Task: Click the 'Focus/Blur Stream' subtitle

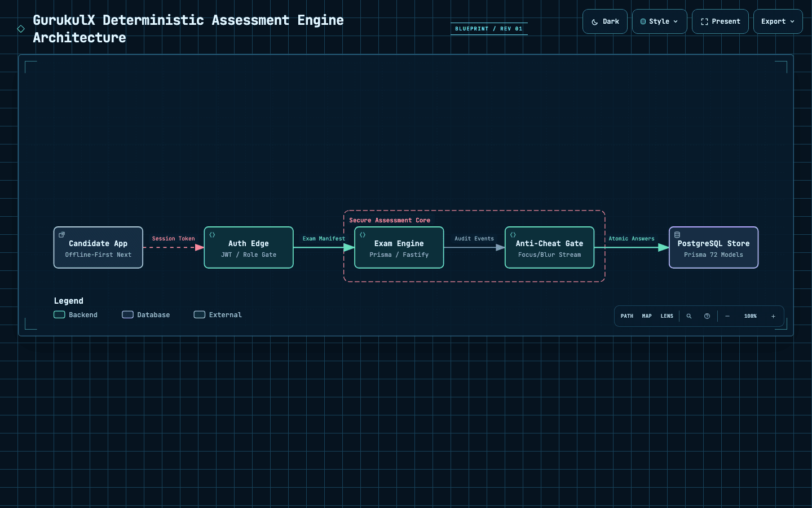Action: click(x=550, y=255)
